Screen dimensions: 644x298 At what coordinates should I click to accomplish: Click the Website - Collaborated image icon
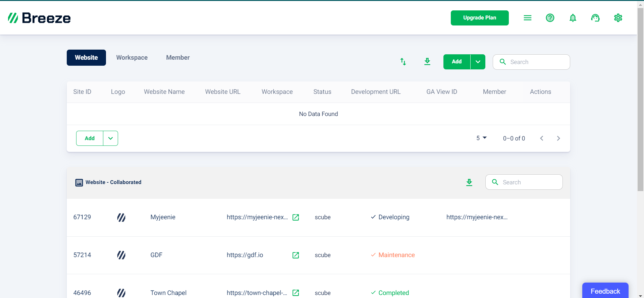[79, 182]
